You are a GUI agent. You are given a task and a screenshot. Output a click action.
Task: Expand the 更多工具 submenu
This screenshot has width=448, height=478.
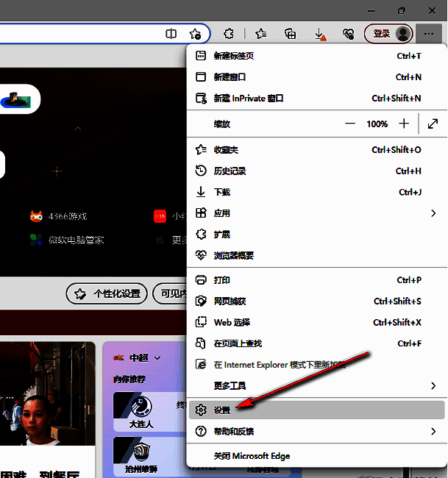pyautogui.click(x=316, y=386)
